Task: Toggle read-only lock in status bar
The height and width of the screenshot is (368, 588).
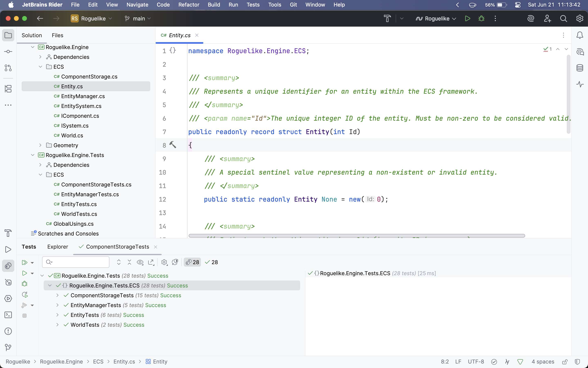Action: (565, 362)
